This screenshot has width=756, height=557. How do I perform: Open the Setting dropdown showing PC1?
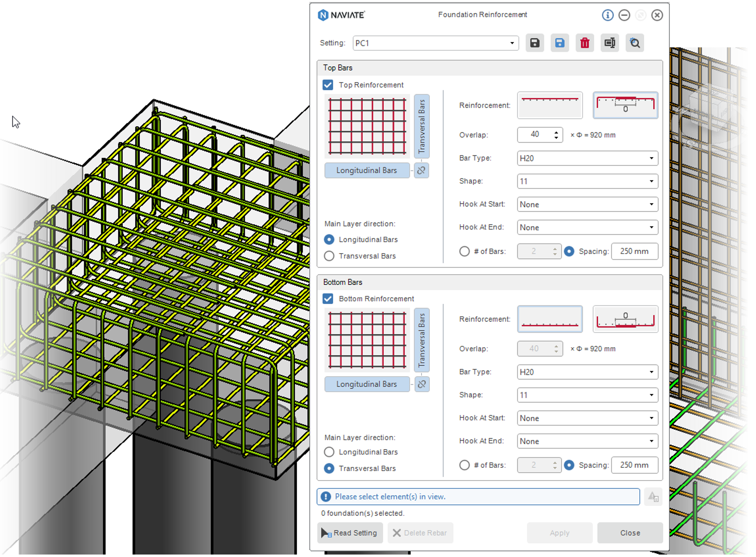tap(512, 43)
